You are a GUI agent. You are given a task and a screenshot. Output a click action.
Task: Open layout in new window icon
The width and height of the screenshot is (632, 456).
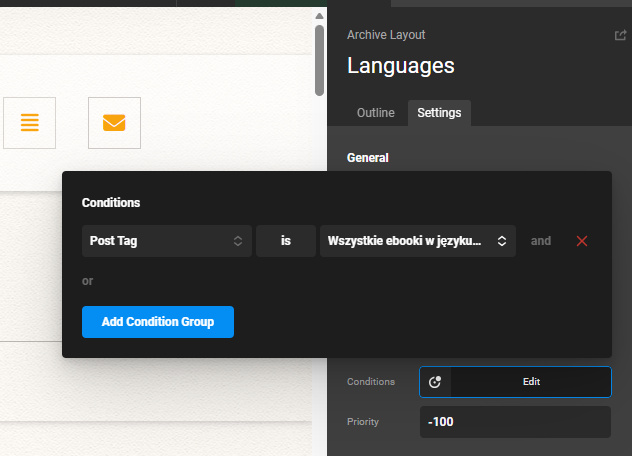620,35
